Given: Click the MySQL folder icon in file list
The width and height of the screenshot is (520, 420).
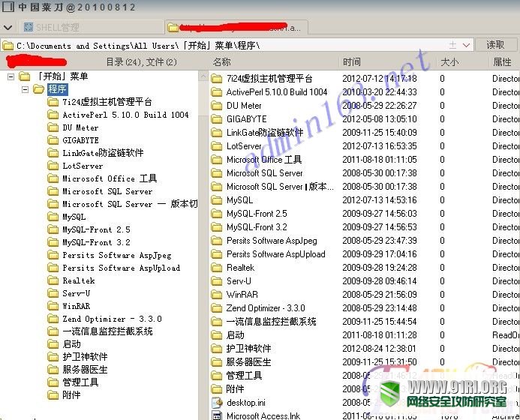Looking at the screenshot, I should pos(217,200).
